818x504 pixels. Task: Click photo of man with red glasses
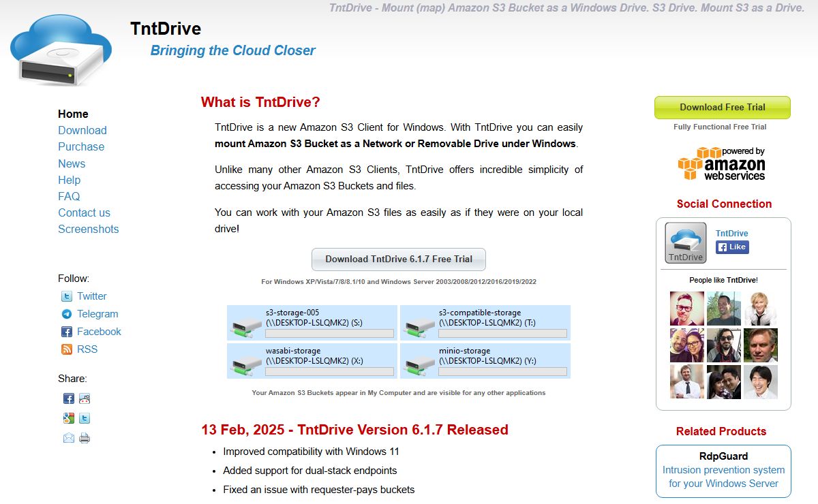click(687, 309)
